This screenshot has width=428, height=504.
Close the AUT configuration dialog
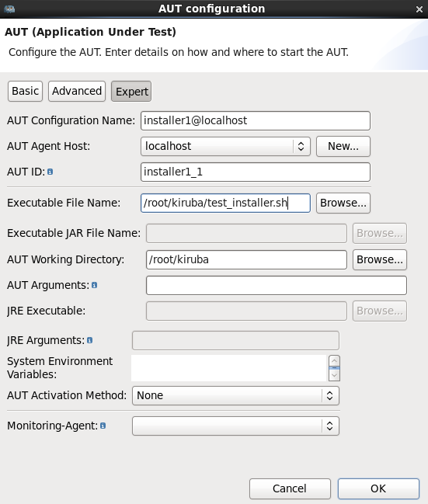point(419,9)
